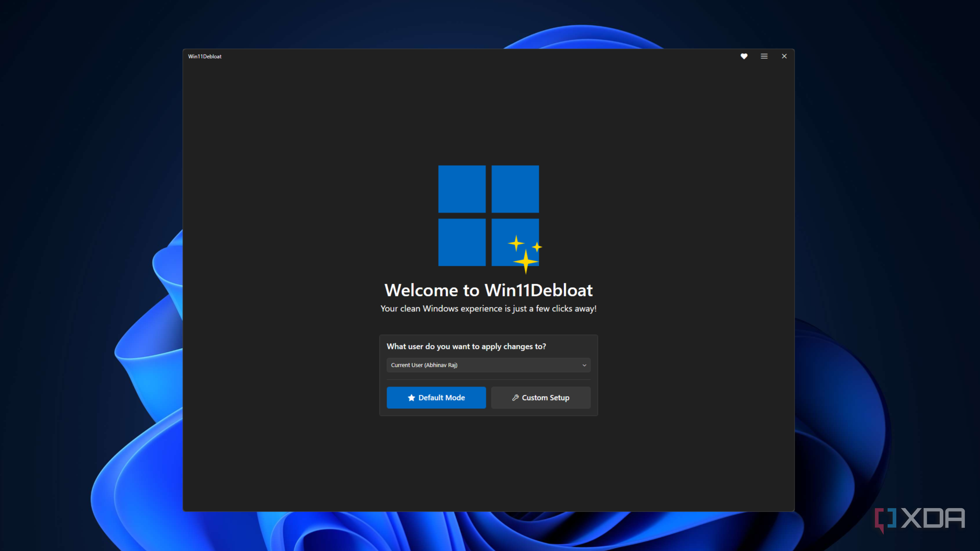Click the Win11Debloat title bar text
This screenshot has height=551, width=980.
point(205,56)
